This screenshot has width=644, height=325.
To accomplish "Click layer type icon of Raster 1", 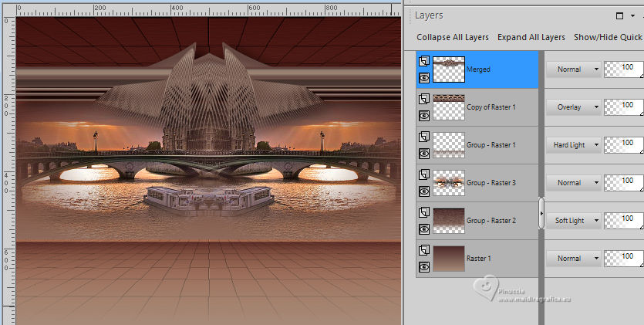I will pyautogui.click(x=423, y=250).
